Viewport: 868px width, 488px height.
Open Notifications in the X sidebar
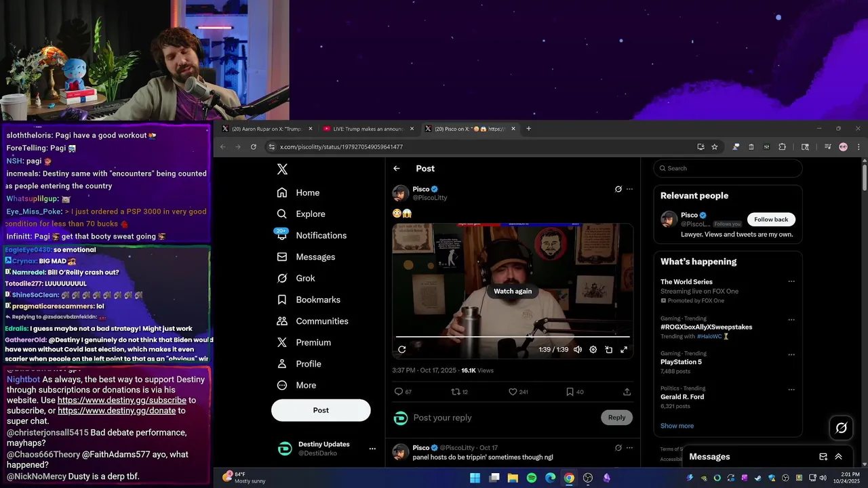click(x=312, y=235)
